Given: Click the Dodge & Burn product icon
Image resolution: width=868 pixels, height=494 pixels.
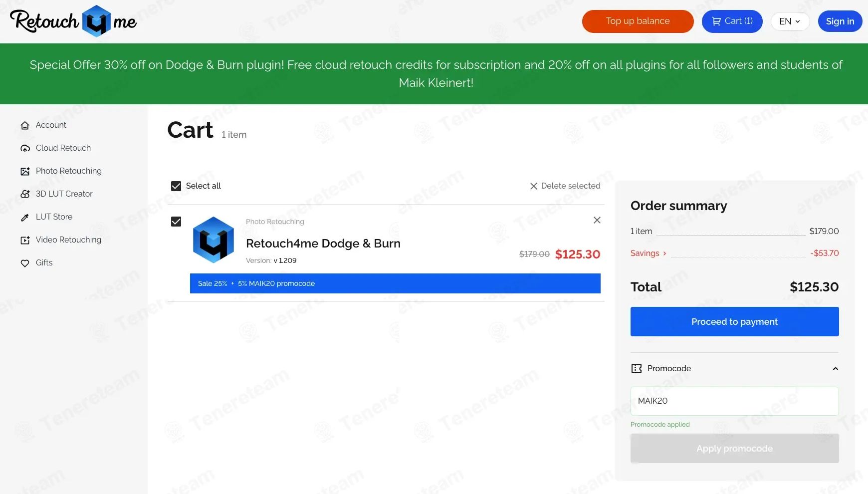Looking at the screenshot, I should tap(214, 240).
